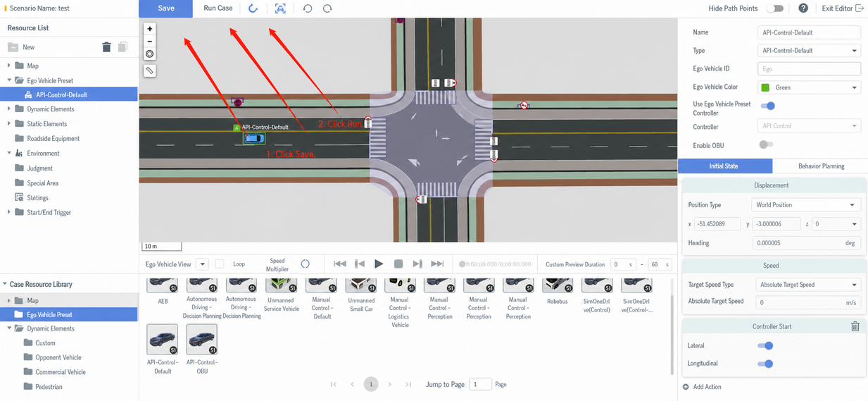Click the focus-on-vehicle frame icon
The height and width of the screenshot is (401, 868).
[280, 8]
